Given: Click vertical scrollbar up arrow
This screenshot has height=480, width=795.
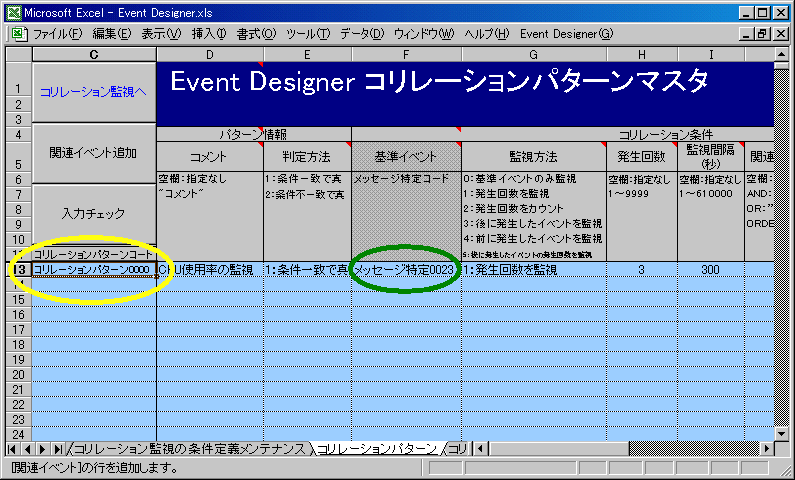Looking at the screenshot, I should point(782,54).
